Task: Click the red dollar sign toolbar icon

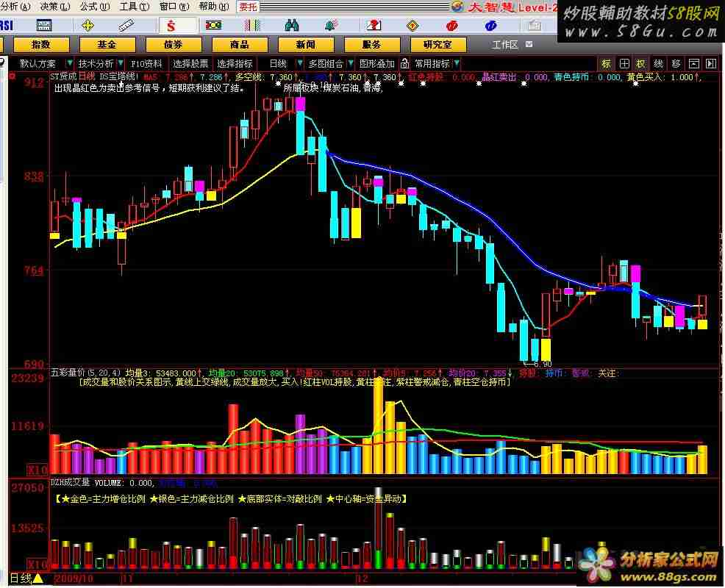Action: 171,26
